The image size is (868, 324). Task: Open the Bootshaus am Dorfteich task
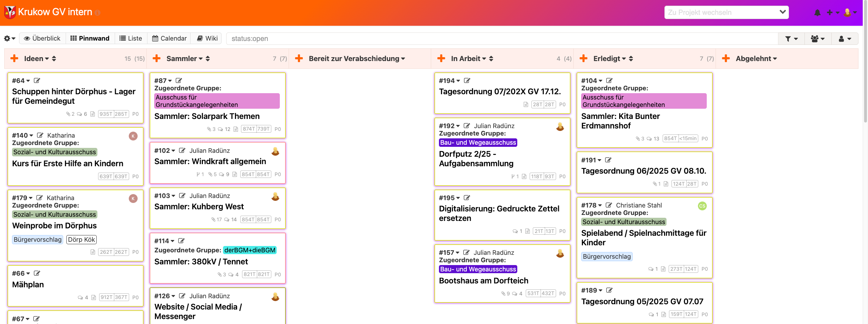[x=483, y=281]
